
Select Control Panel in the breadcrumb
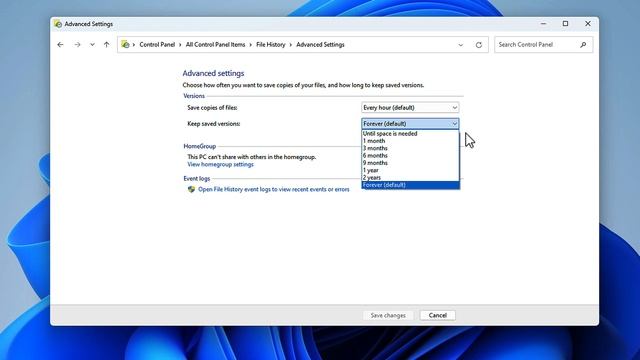coord(157,44)
